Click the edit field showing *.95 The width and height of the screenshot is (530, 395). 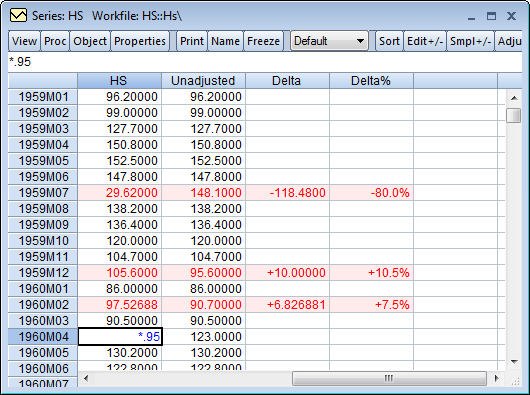(x=265, y=62)
